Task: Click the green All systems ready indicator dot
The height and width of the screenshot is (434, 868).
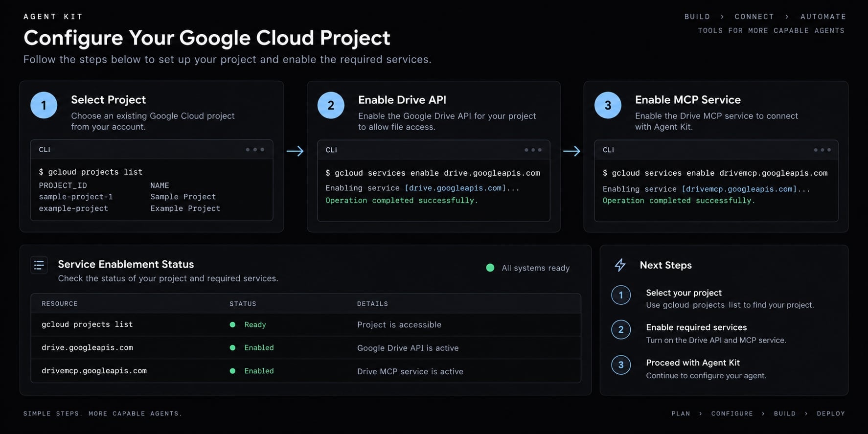Action: 490,268
